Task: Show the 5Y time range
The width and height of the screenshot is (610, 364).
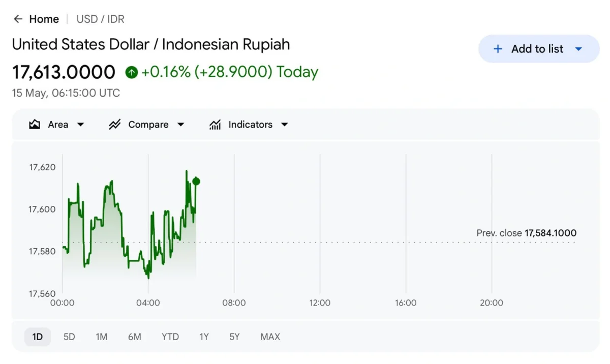Action: 234,337
